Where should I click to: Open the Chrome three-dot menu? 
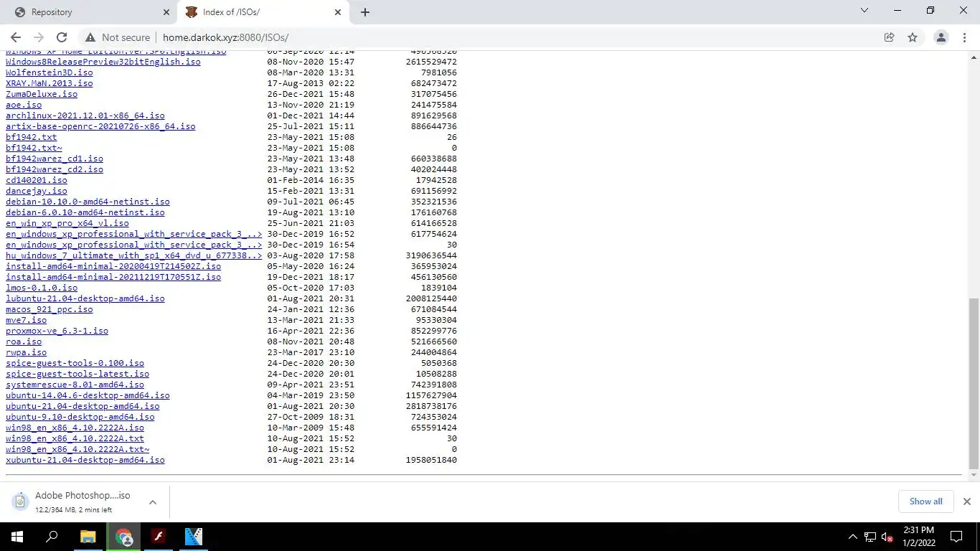point(965,37)
